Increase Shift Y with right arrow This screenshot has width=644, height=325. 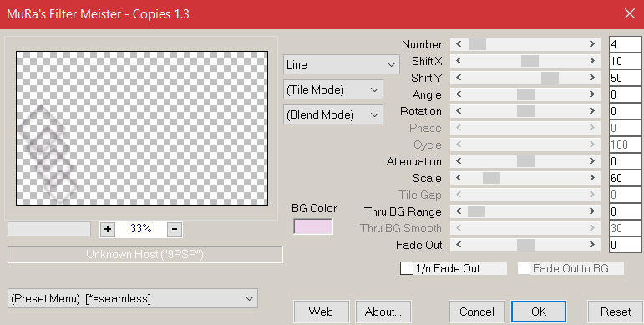point(592,78)
